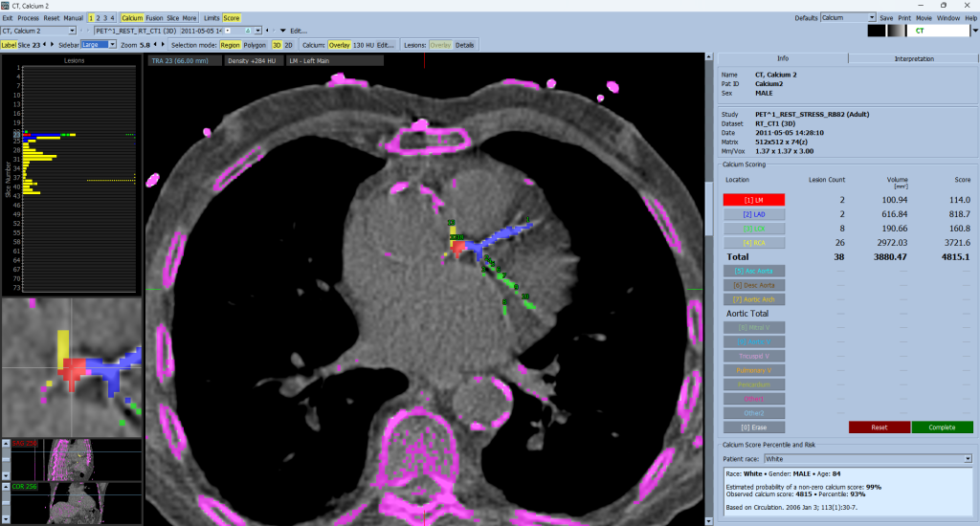Step the sagittal view scrollbar down arrow
980x526 pixels.
[x=6, y=476]
